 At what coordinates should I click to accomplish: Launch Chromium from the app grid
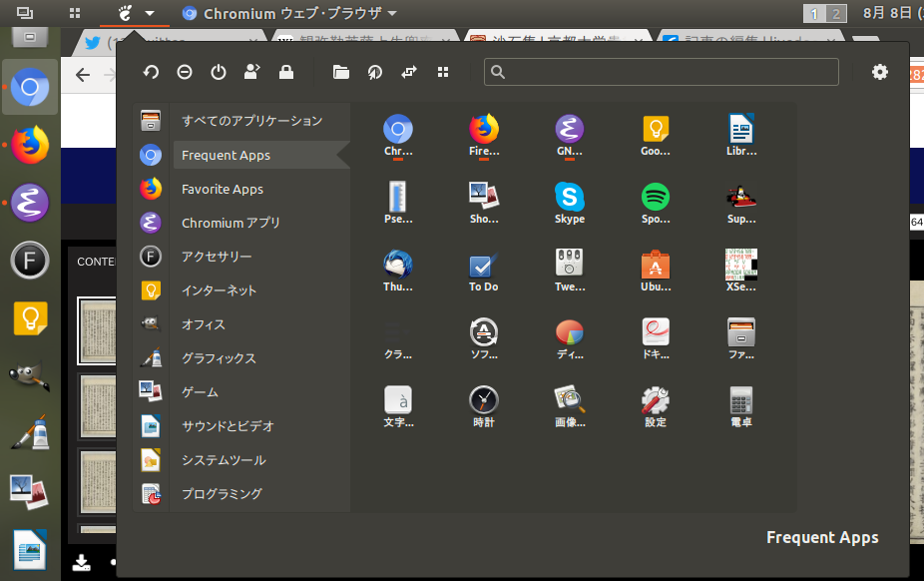(398, 136)
